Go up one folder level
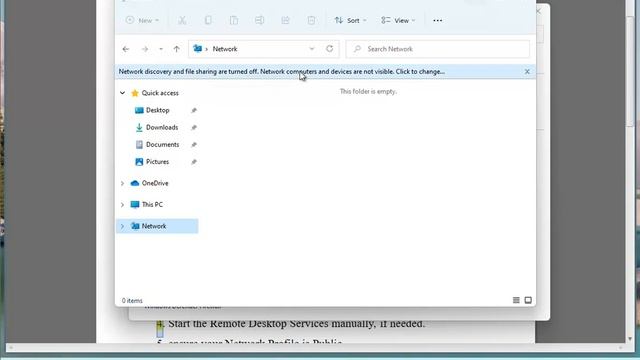The image size is (640, 360). [176, 49]
